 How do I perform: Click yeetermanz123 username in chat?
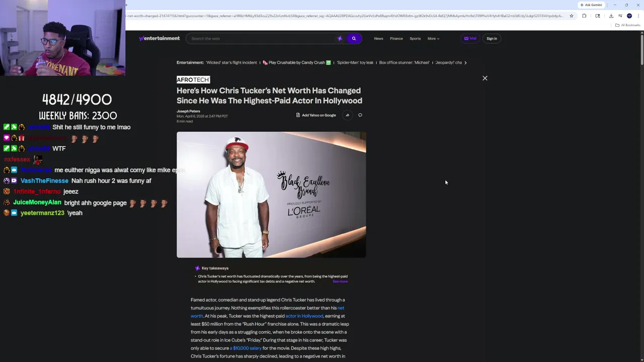coord(42,213)
